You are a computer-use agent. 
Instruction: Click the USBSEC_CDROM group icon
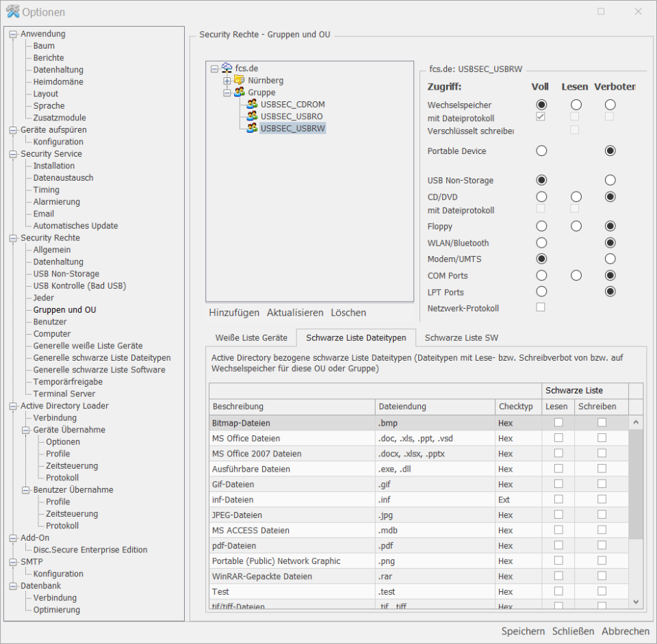point(251,104)
